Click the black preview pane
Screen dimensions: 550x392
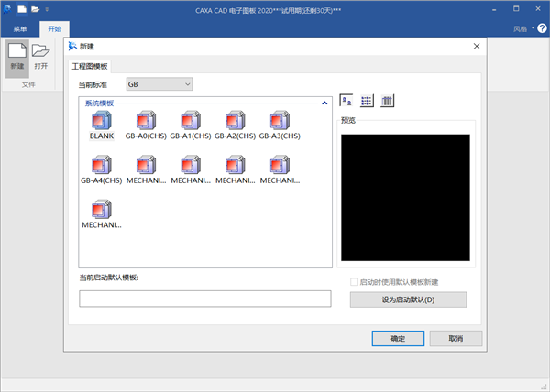tap(405, 198)
